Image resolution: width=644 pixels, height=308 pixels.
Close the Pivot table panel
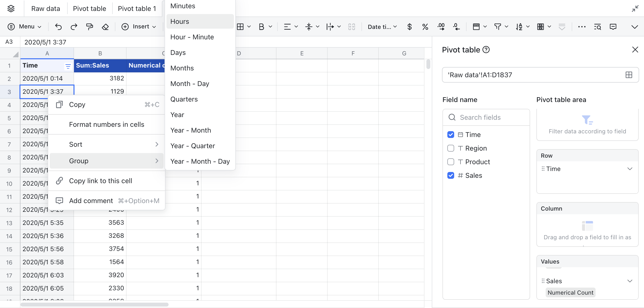(x=635, y=49)
